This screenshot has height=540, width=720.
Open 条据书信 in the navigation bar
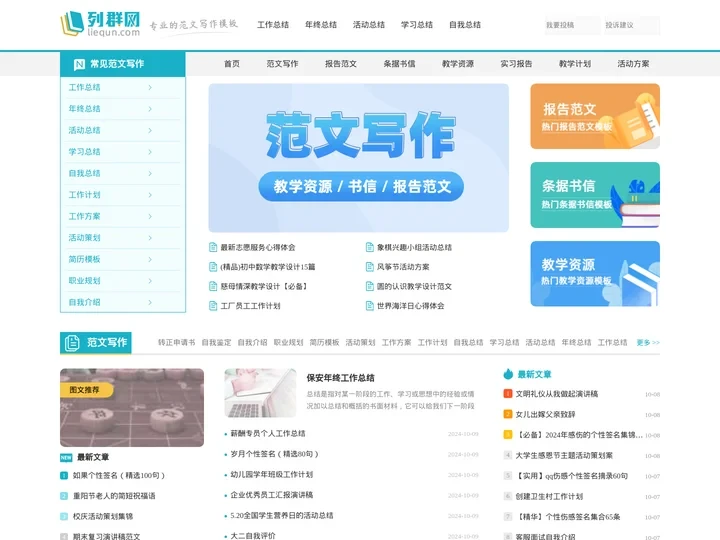tap(399, 64)
